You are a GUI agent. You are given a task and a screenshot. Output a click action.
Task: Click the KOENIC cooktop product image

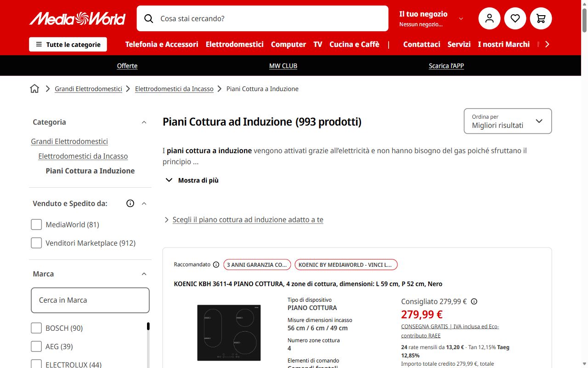click(x=229, y=333)
